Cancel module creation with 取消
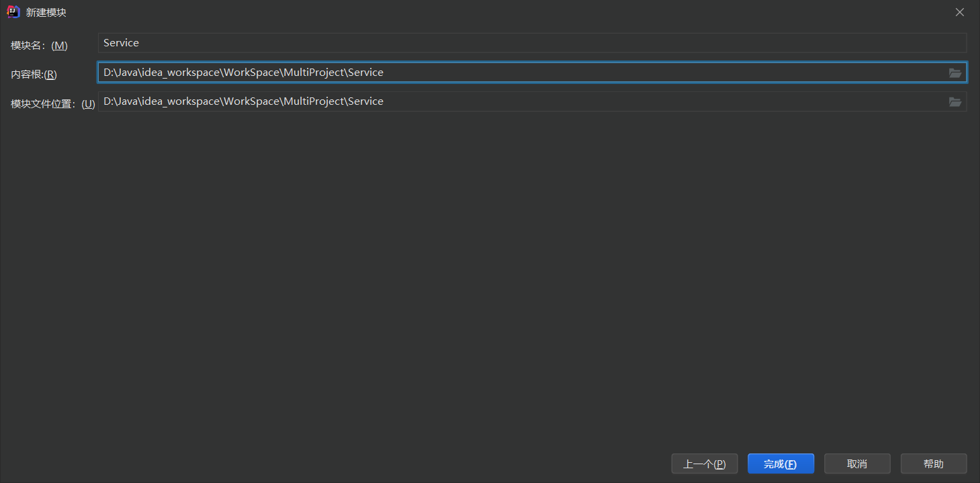Image resolution: width=980 pixels, height=483 pixels. [x=856, y=464]
